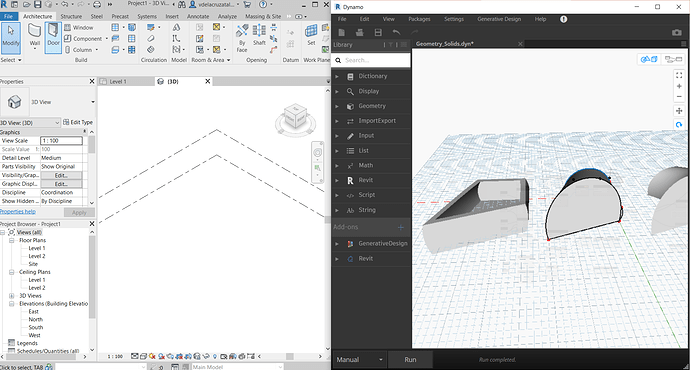Select the Wall tool in Build panel

[x=35, y=36]
